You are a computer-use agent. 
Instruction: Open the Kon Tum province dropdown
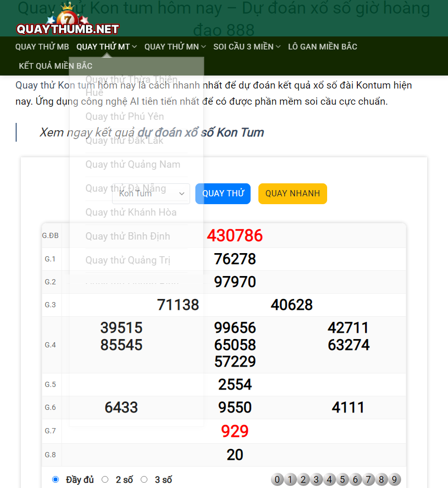click(151, 194)
